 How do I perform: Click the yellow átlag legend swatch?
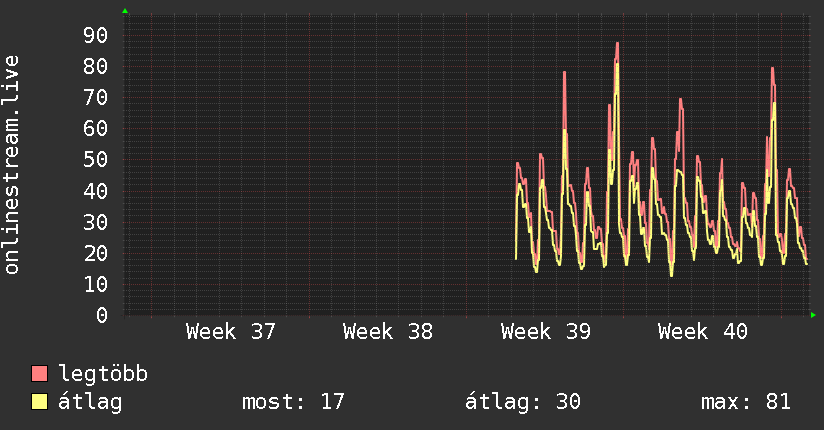[39, 402]
